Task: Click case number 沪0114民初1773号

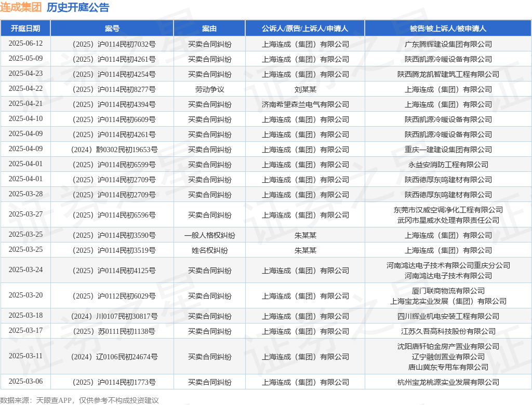Action: coord(114,382)
